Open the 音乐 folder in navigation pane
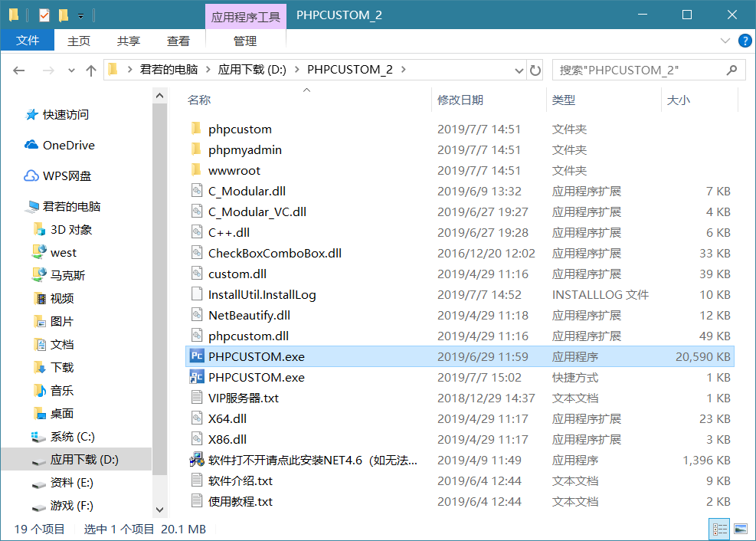Image resolution: width=756 pixels, height=541 pixels. click(x=54, y=391)
